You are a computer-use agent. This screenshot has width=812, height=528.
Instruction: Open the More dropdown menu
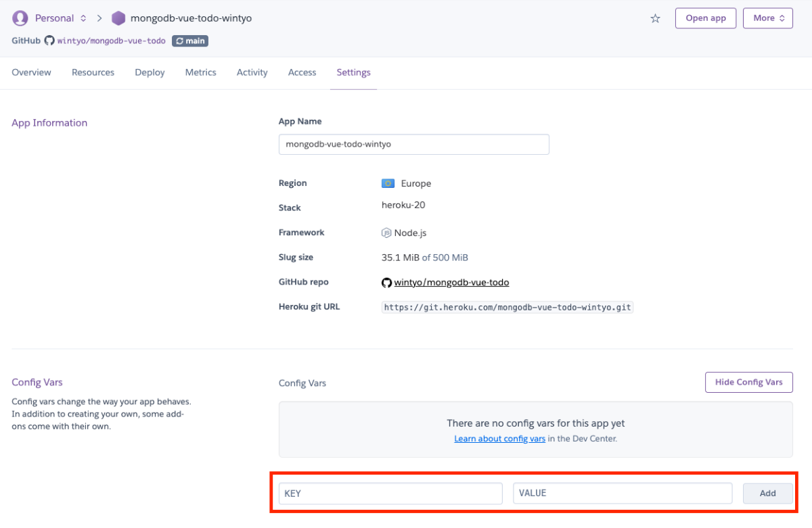tap(768, 18)
